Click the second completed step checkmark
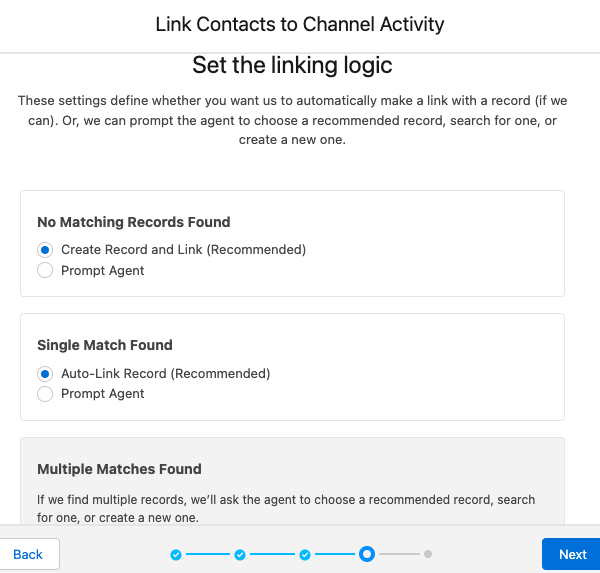Image resolution: width=600 pixels, height=573 pixels. 240,554
